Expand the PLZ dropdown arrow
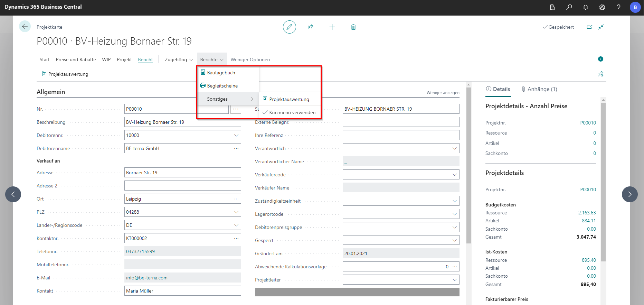Image resolution: width=644 pixels, height=305 pixels. [236, 212]
